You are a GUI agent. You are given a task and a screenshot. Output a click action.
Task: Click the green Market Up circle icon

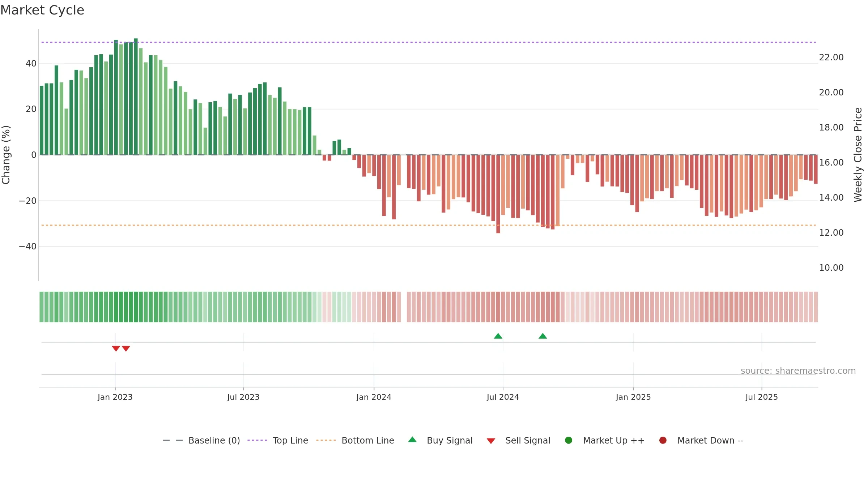569,440
